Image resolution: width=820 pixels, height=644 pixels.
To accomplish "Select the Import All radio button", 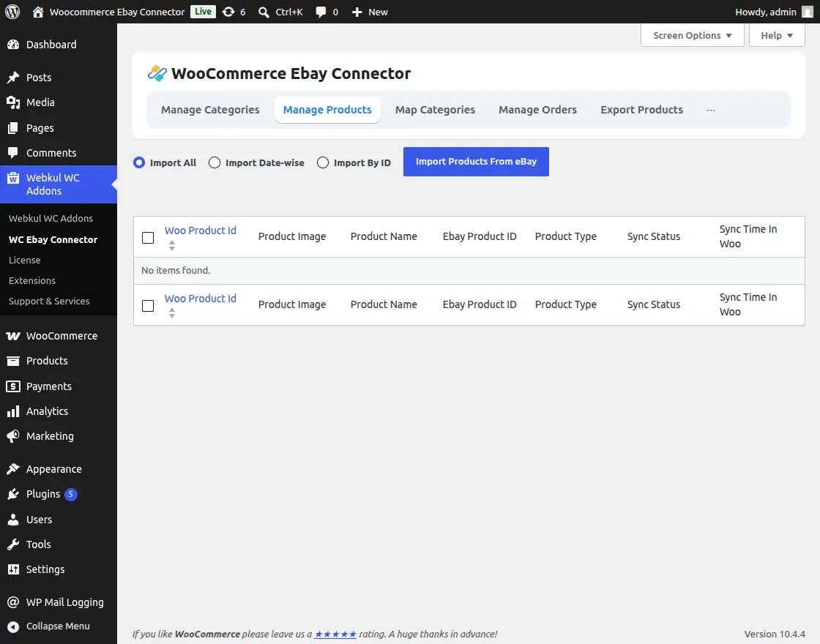I will pyautogui.click(x=138, y=162).
